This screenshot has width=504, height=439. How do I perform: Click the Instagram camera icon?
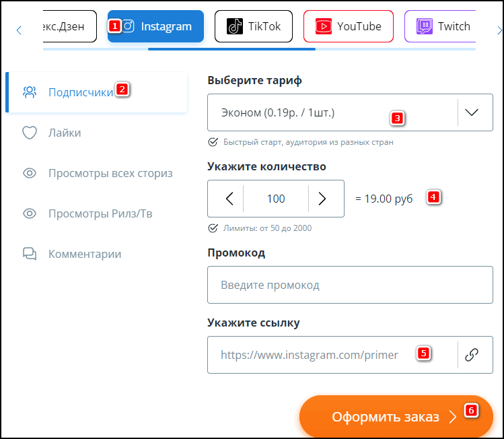pyautogui.click(x=129, y=26)
